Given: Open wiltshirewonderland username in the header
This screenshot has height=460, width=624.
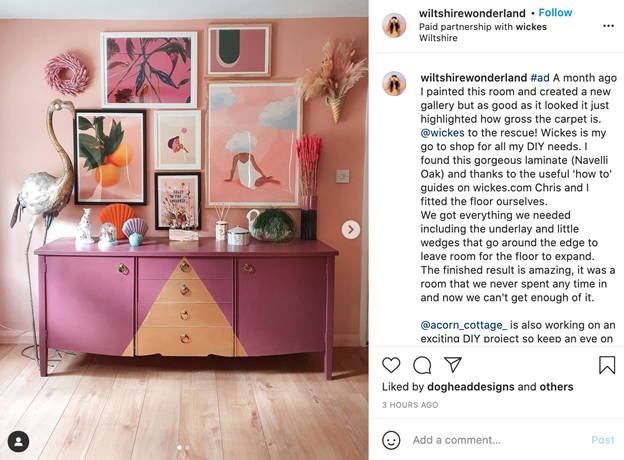Looking at the screenshot, I should tap(472, 13).
